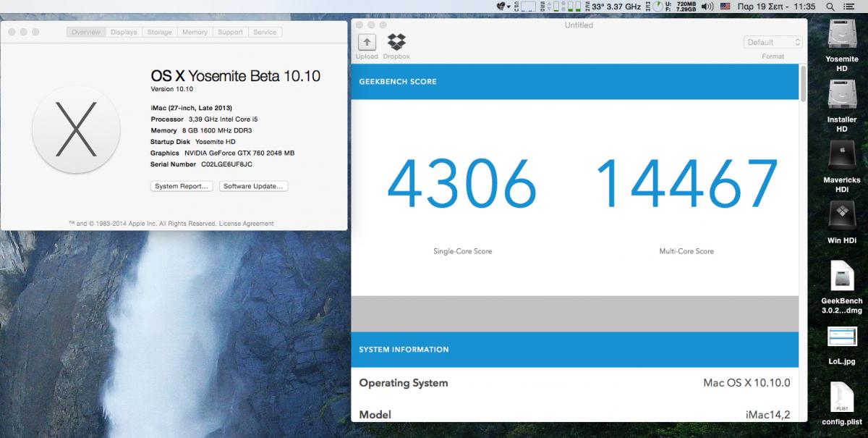Click the volume speaker icon
868x438 pixels.
[707, 7]
